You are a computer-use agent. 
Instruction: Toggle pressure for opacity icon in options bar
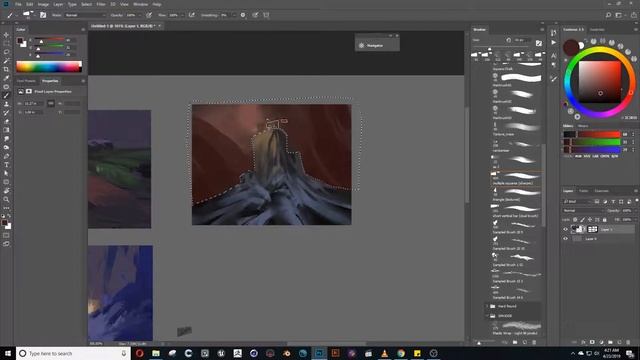click(x=149, y=15)
